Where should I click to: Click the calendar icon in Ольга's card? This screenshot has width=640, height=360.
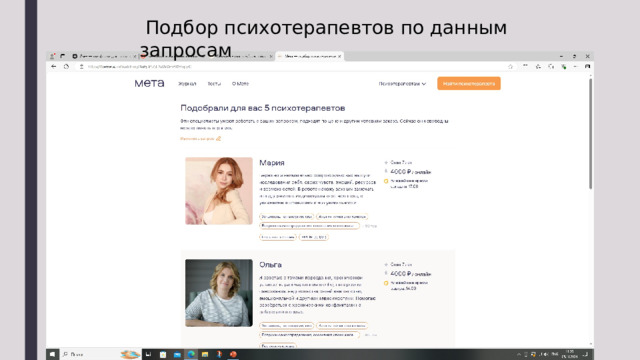pyautogui.click(x=386, y=283)
